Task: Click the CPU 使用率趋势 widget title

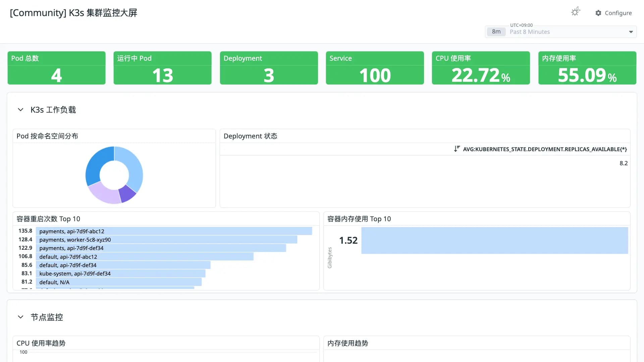Action: coord(41,343)
